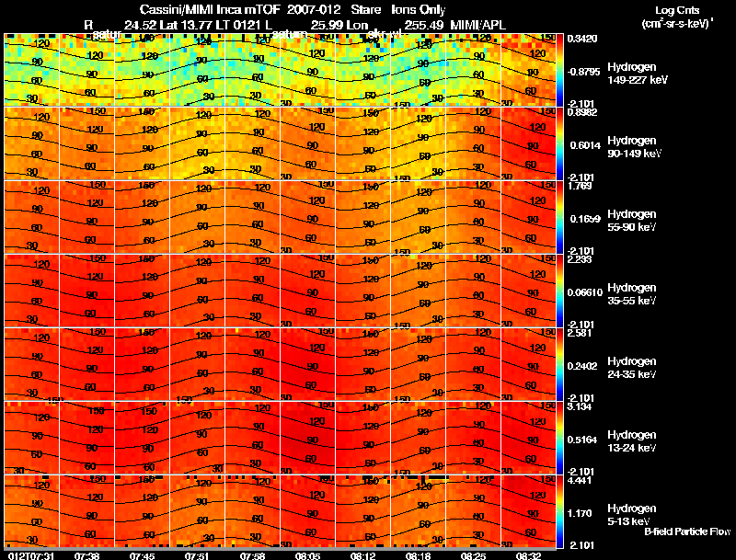
Task: Click the Hydrogen 5-13 keV label
Action: tap(631, 515)
